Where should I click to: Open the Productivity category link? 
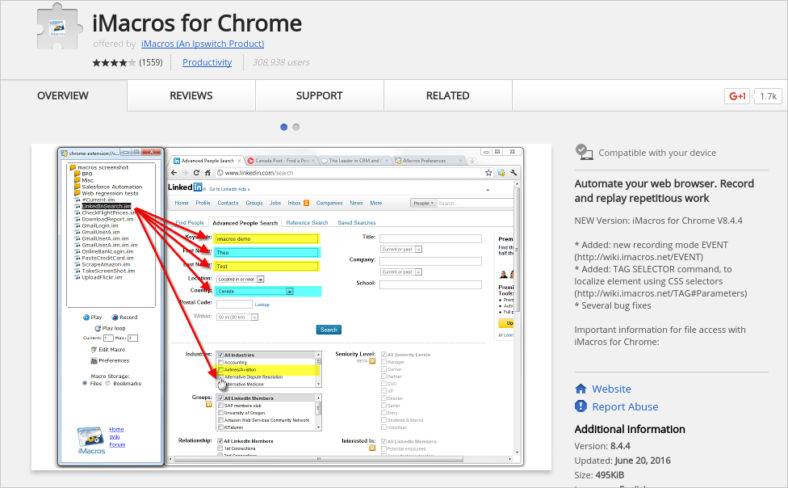207,62
